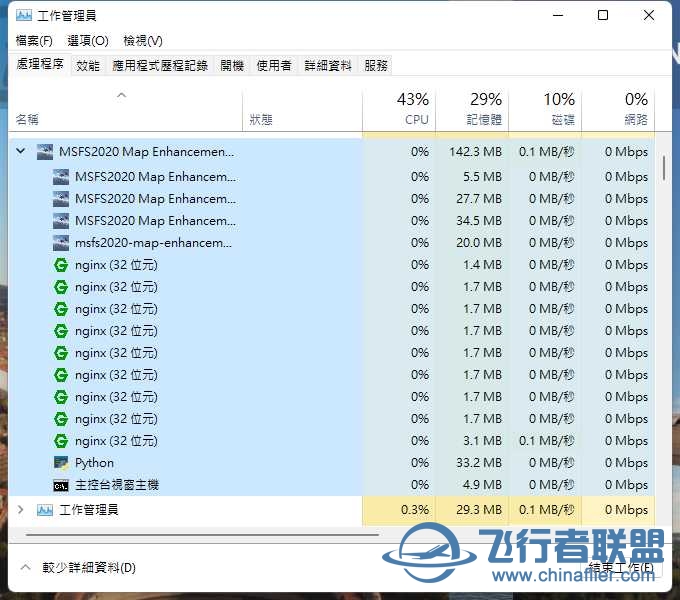Screen dimensions: 680x600
Task: Click the 29.3 MB memory value
Action: [479, 510]
